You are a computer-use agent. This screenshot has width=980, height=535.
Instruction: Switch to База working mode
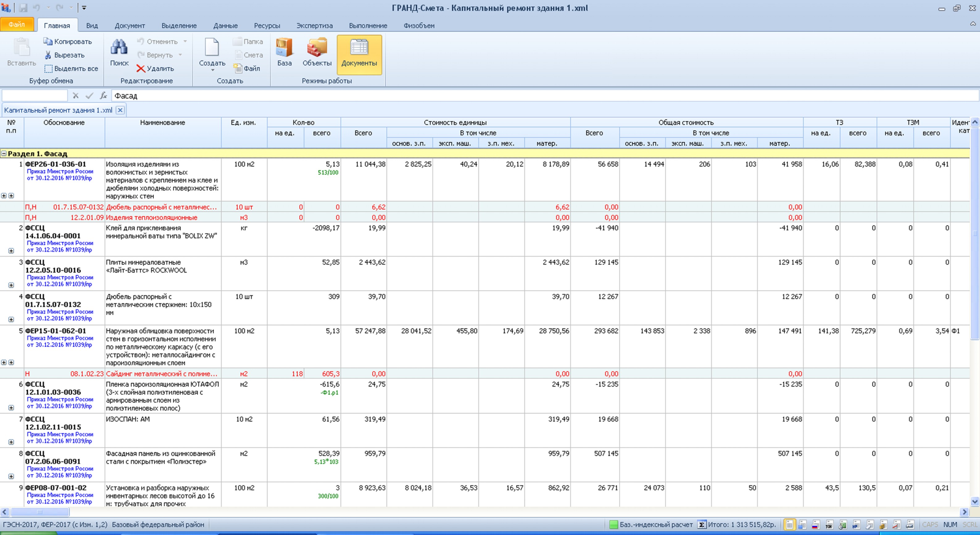pyautogui.click(x=284, y=52)
